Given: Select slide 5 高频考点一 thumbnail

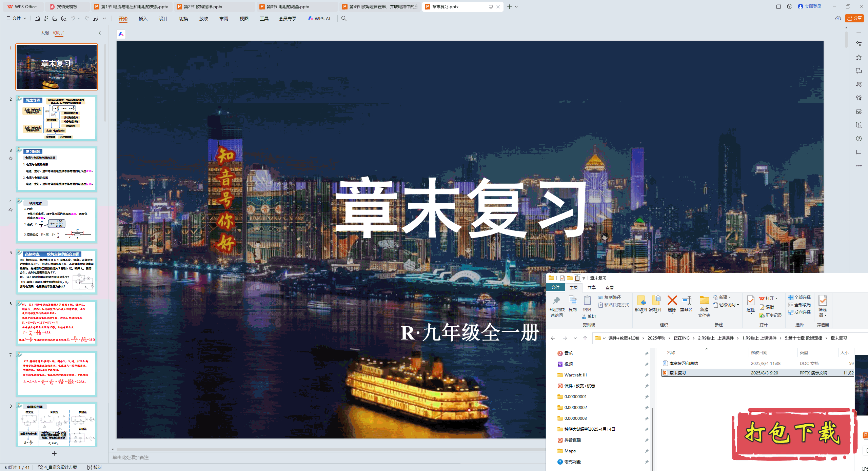Looking at the screenshot, I should 57,271.
